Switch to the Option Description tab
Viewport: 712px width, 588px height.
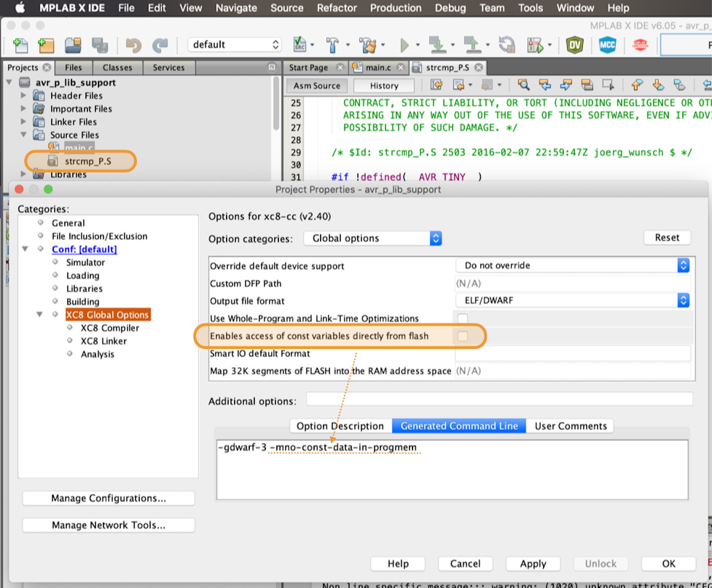340,426
